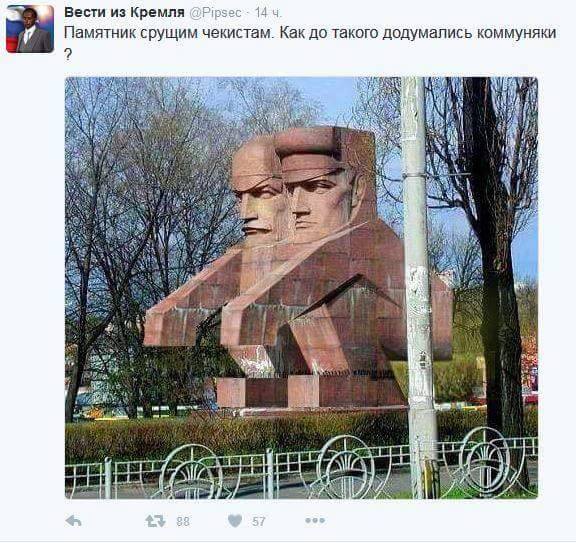
Task: Visit the @Pipsec handle link
Action: [x=215, y=13]
